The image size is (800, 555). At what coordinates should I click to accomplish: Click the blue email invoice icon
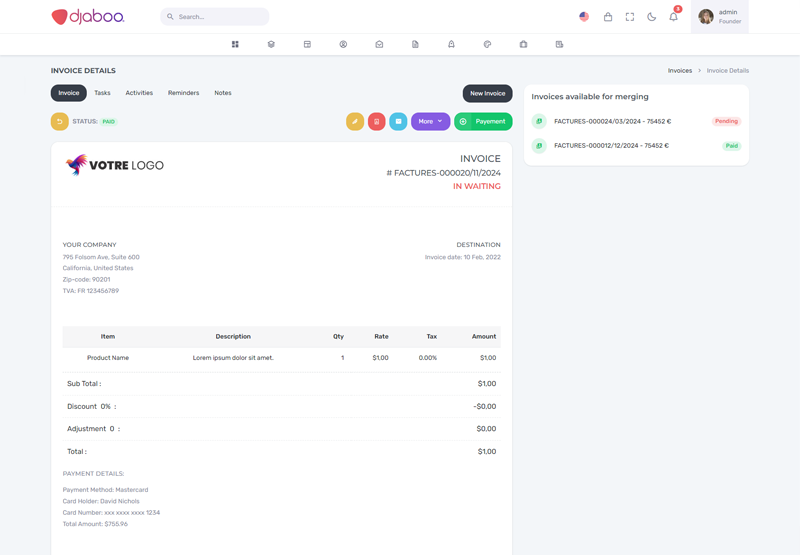tap(398, 121)
